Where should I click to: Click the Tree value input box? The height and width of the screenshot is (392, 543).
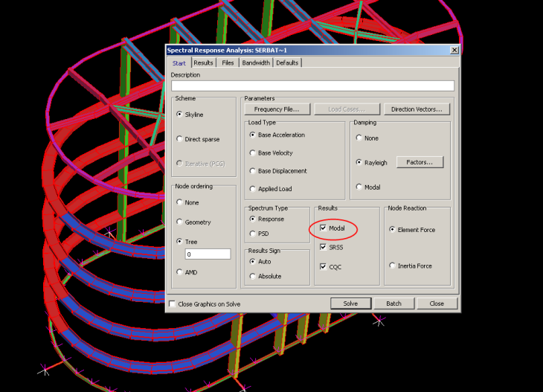pyautogui.click(x=208, y=254)
